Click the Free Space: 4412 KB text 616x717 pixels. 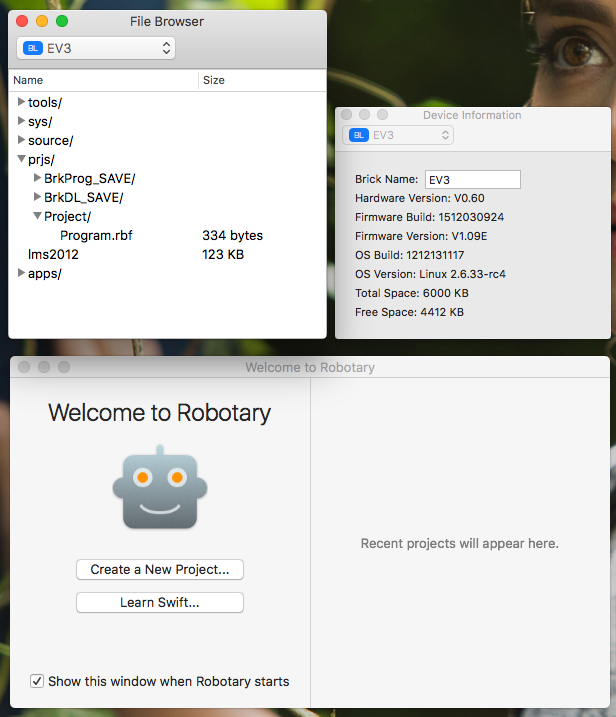click(x=409, y=312)
